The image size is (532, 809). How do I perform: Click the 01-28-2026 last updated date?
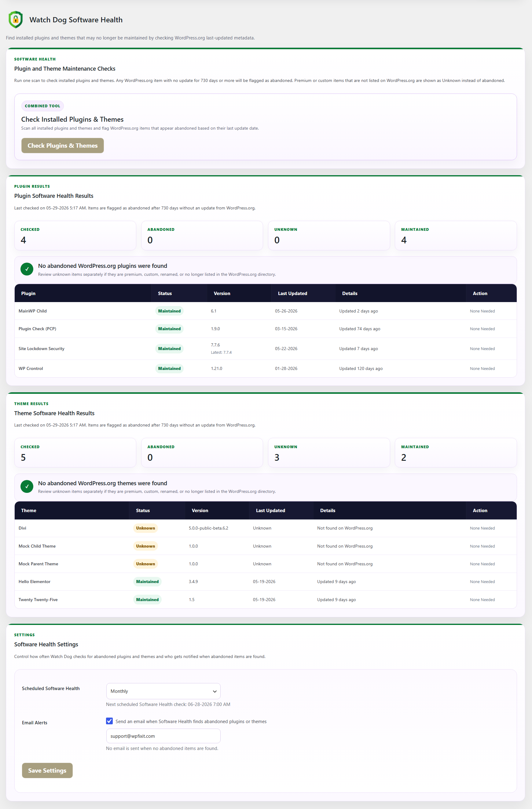[x=286, y=368]
